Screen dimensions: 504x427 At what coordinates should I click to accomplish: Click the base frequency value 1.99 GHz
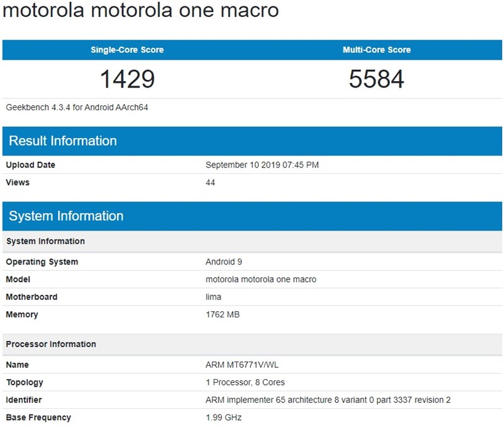(224, 418)
